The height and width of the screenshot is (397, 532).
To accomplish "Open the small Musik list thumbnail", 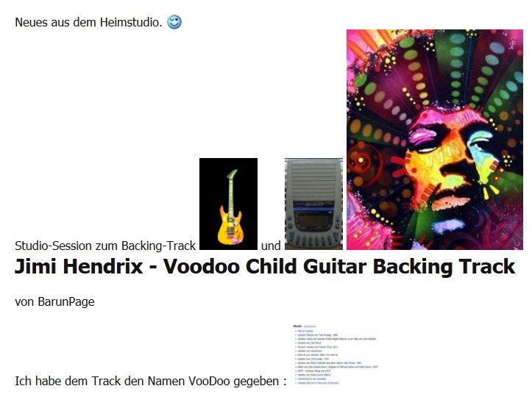I will tap(336, 354).
